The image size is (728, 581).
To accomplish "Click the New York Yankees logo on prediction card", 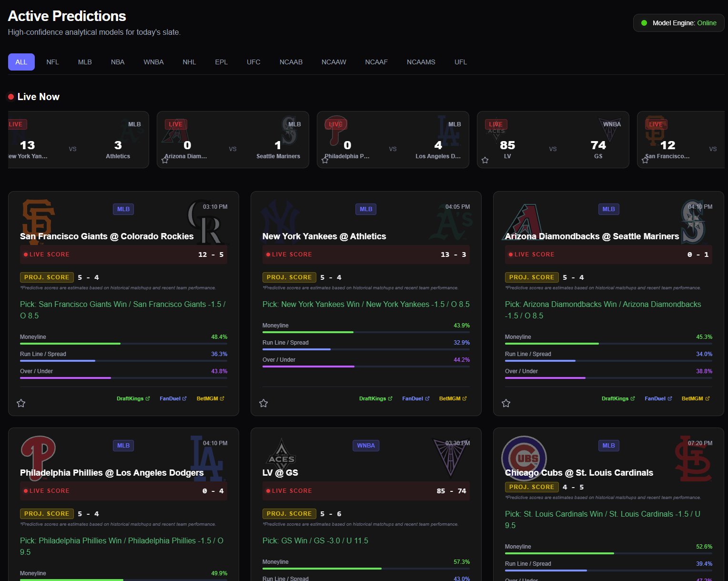I will 281,222.
